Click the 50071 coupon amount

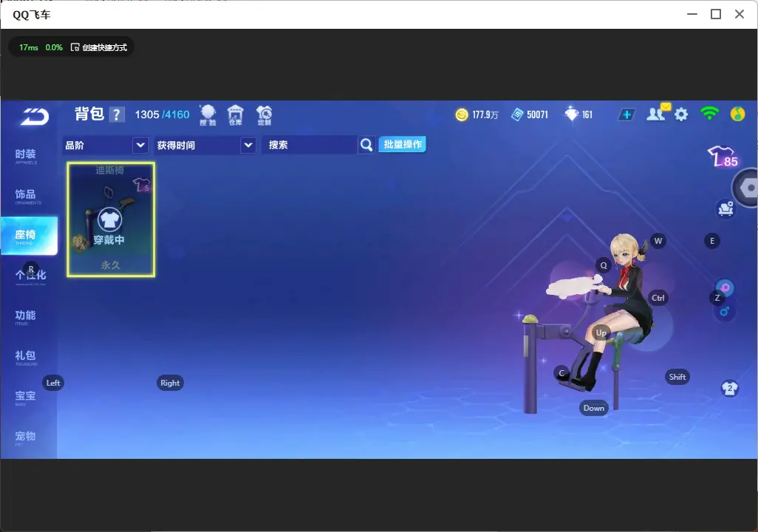tap(538, 115)
